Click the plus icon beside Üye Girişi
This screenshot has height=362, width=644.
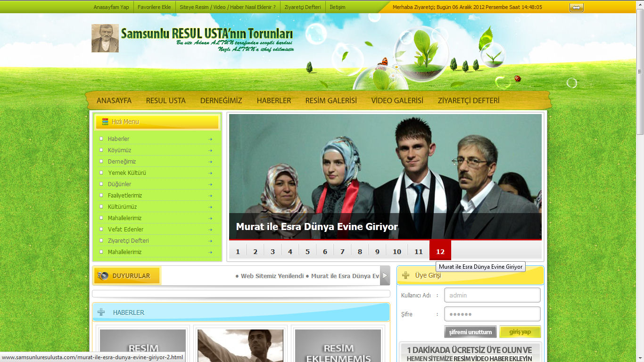pos(405,275)
